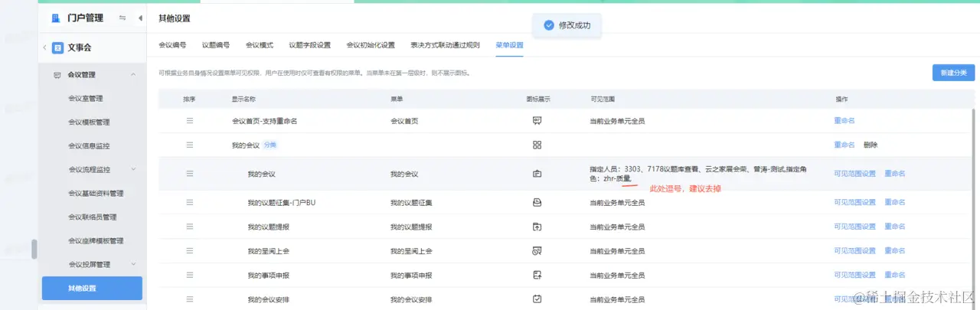
Task: Expand the 会议投屏管理 submenu chevron
Action: (x=133, y=265)
